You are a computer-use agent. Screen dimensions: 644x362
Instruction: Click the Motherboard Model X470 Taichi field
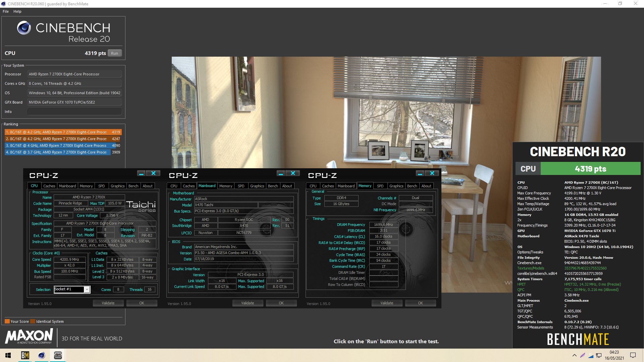226,205
